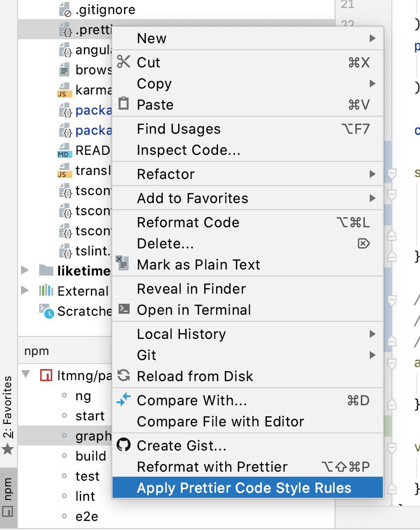The height and width of the screenshot is (530, 420).
Task: Choose Reveal in Finder
Action: coord(248,289)
